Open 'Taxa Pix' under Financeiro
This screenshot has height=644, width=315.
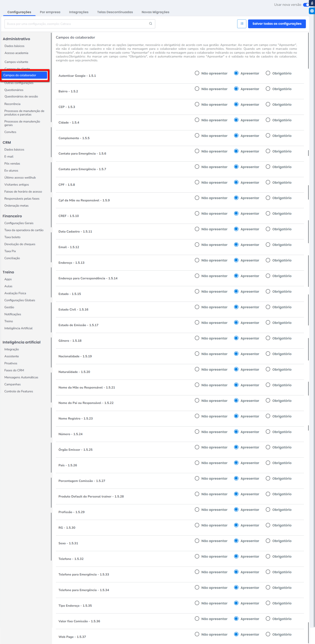tap(10, 251)
